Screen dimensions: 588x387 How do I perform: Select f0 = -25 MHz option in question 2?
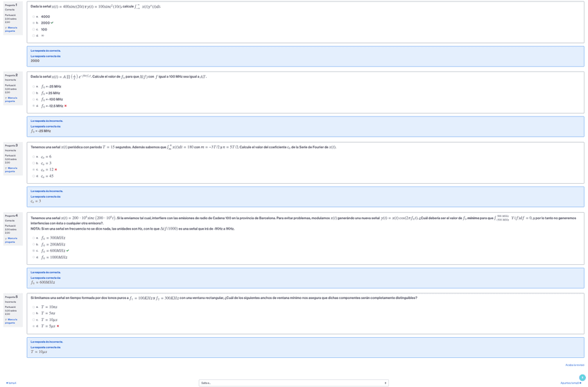[x=33, y=87]
